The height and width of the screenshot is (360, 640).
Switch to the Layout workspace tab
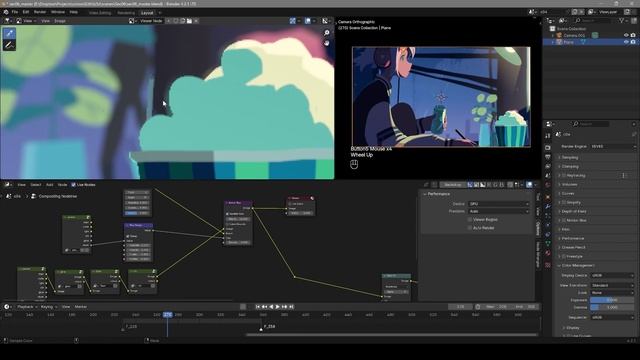tap(147, 13)
